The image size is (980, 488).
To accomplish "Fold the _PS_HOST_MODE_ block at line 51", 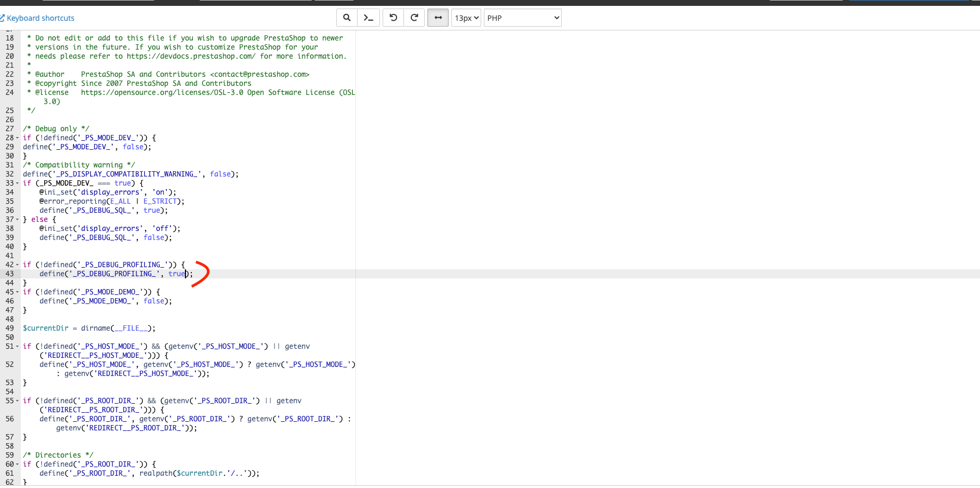I will click(x=18, y=347).
